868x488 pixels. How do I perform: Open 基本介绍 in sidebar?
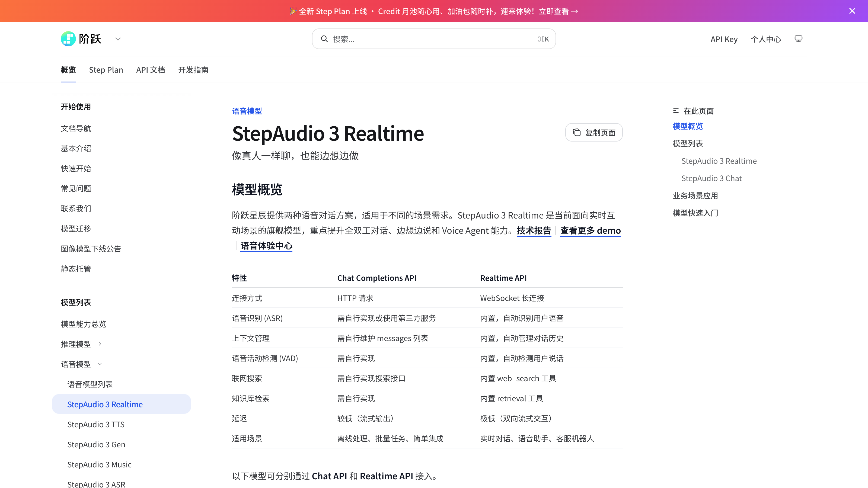coord(76,149)
